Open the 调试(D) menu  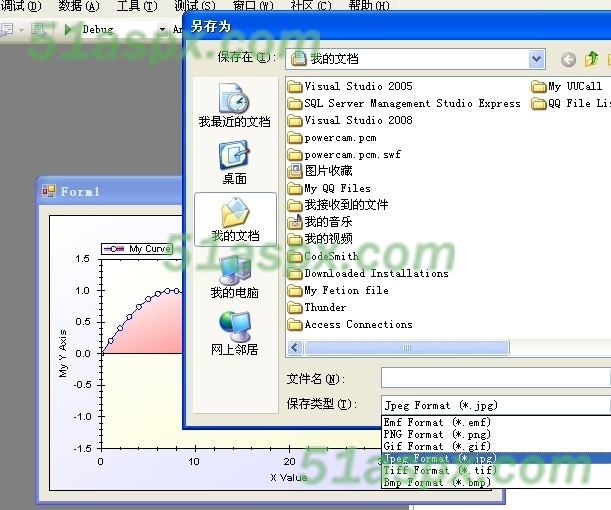[x=21, y=5]
